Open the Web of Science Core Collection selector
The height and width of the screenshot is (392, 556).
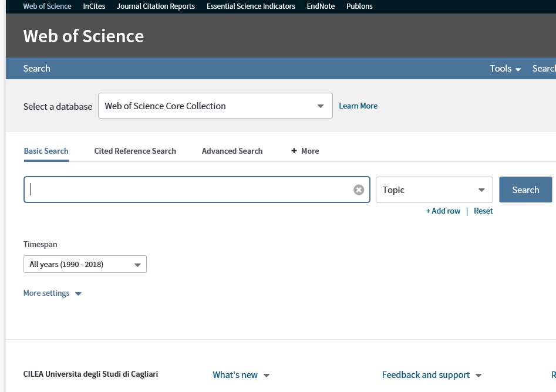(215, 106)
